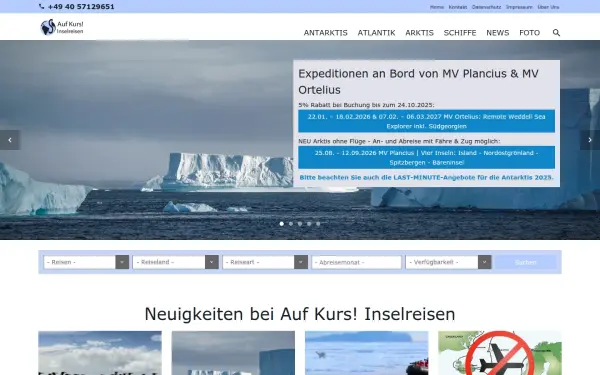
Task: Open the ARKTIS menu
Action: (419, 33)
